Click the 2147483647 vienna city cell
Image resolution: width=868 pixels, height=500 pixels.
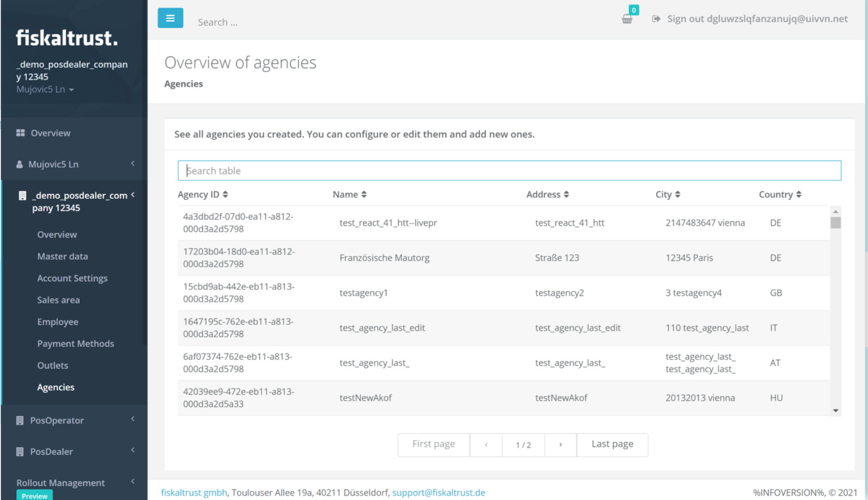click(705, 223)
